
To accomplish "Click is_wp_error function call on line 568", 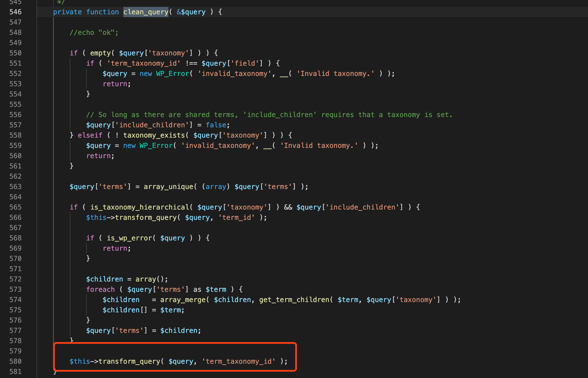I will pyautogui.click(x=129, y=238).
